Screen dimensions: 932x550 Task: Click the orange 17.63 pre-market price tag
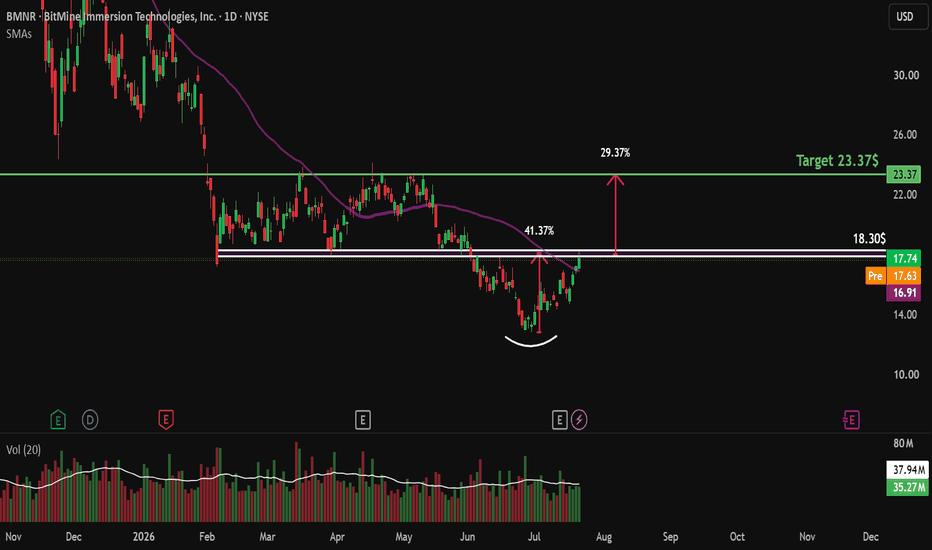903,276
